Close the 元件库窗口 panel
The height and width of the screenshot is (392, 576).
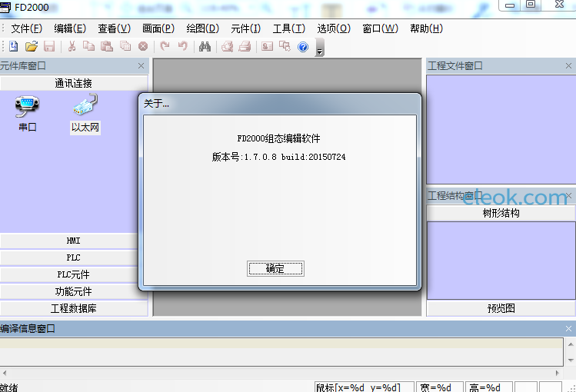coord(141,66)
